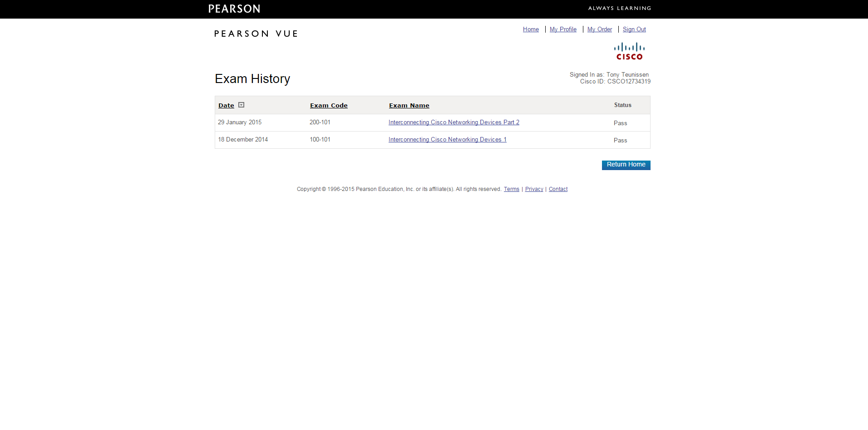Screen dimensions: 868x430
Task: Click the Pearson Education copyright notice
Action: [399, 189]
